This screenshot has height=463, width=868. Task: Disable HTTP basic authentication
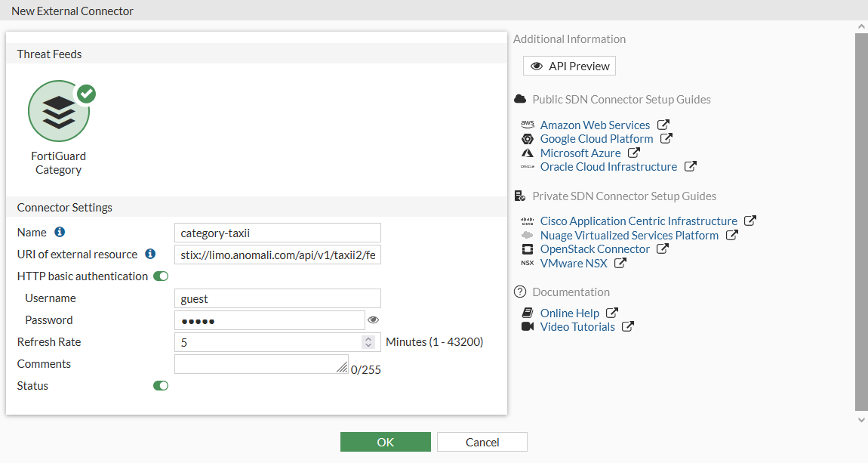coord(160,276)
